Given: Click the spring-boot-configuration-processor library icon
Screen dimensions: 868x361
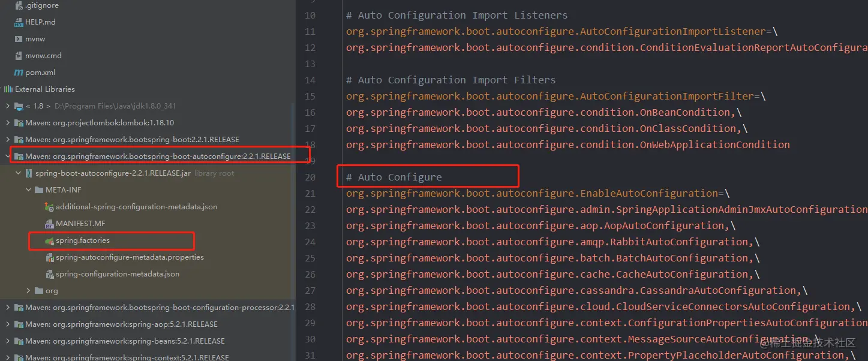Looking at the screenshot, I should 19,308.
